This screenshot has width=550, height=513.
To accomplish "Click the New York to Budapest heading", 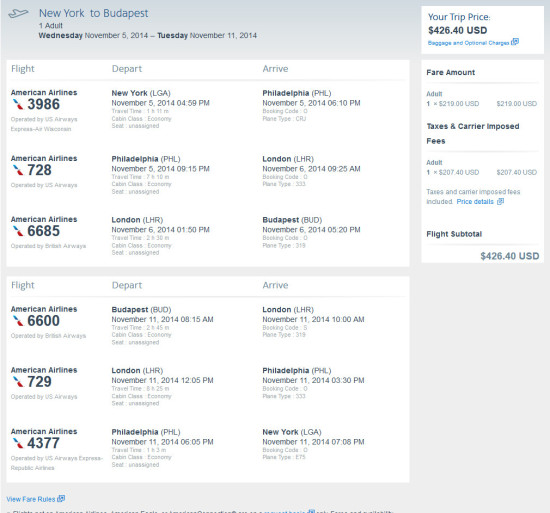I will coord(94,13).
